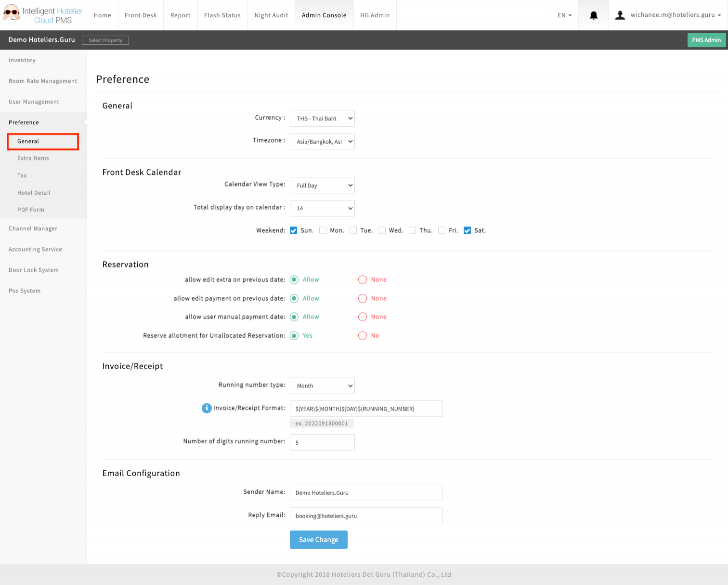Viewport: 728px width, 585px height.
Task: Expand the Calendar View Type dropdown
Action: [322, 186]
